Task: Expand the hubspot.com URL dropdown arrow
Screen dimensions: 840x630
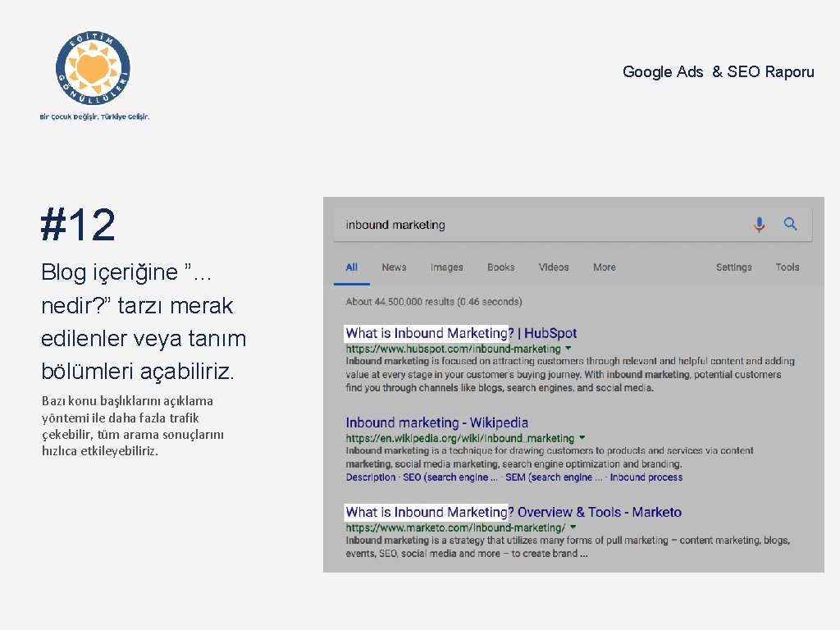Action: tap(568, 349)
